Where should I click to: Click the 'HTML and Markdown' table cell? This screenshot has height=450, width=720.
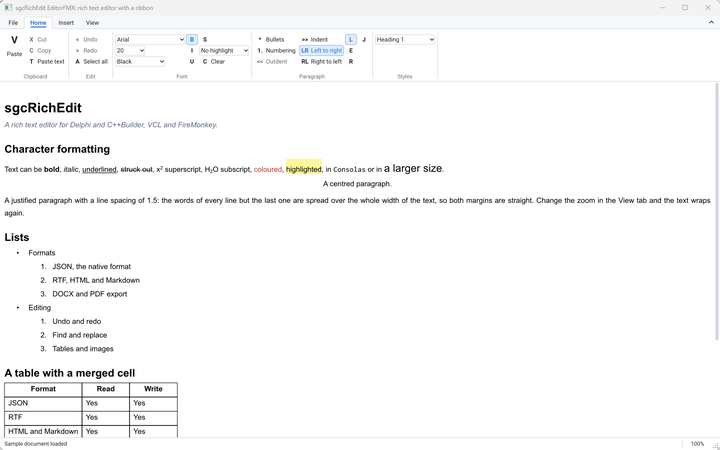[x=43, y=432]
